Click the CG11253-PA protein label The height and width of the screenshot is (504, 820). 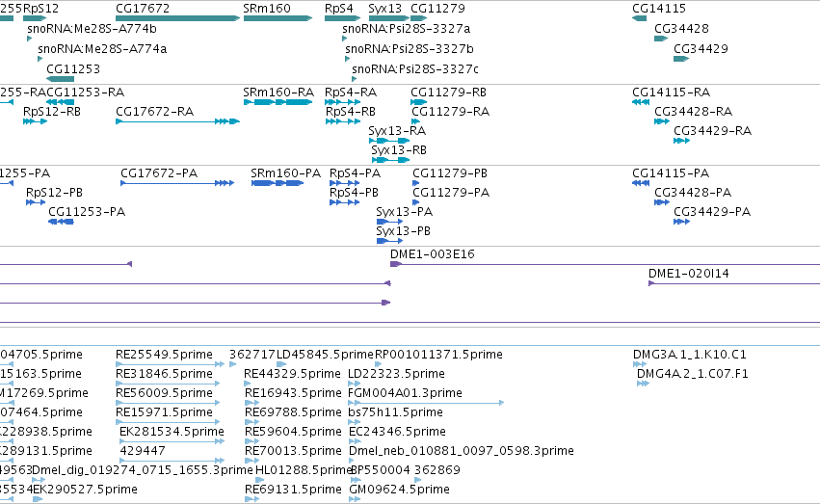87,212
